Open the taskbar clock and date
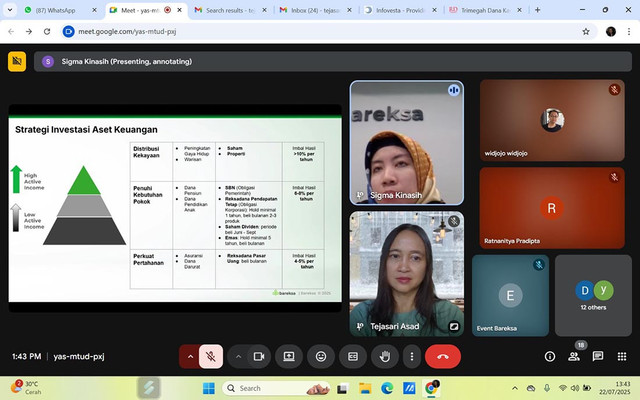Viewport: 640px width, 400px height. [x=614, y=388]
